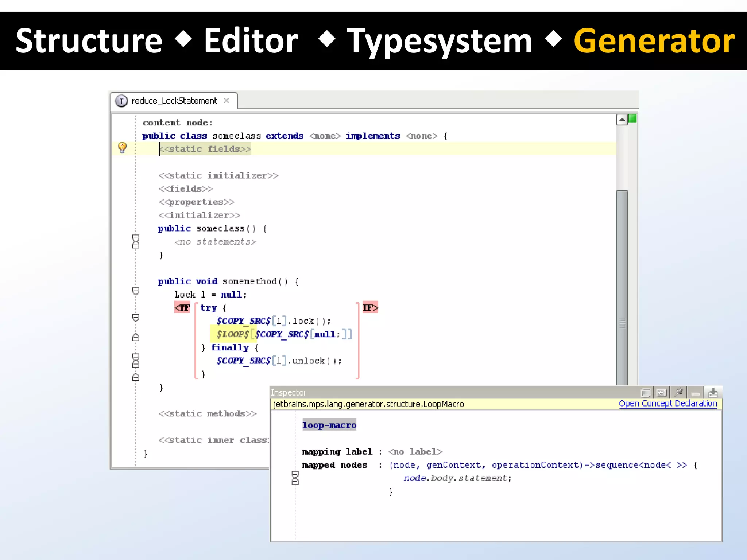Click the Inspector docked mode icon
This screenshot has width=747, height=560.
[x=662, y=393]
